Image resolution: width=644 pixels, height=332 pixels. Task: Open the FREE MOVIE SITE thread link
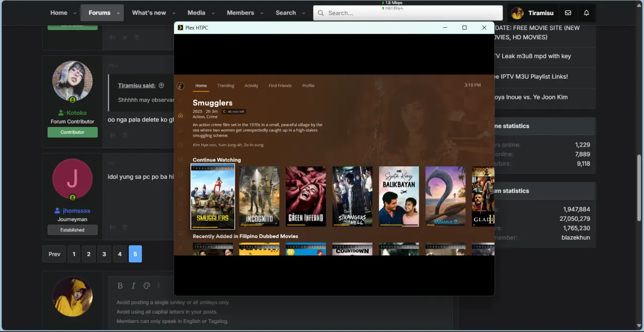pos(537,32)
